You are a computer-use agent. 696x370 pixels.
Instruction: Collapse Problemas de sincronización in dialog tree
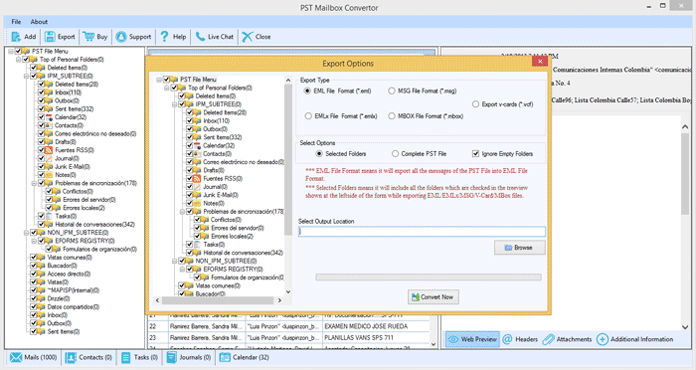[x=182, y=212]
